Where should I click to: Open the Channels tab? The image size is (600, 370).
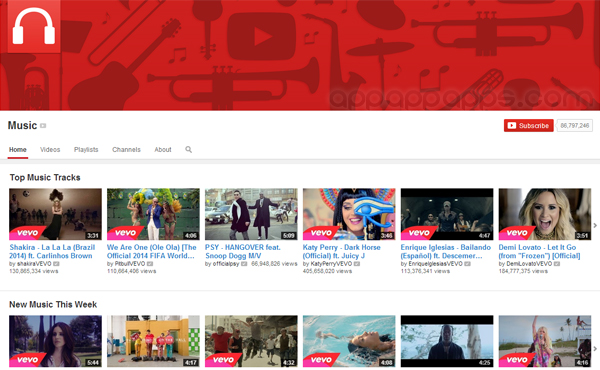(126, 150)
